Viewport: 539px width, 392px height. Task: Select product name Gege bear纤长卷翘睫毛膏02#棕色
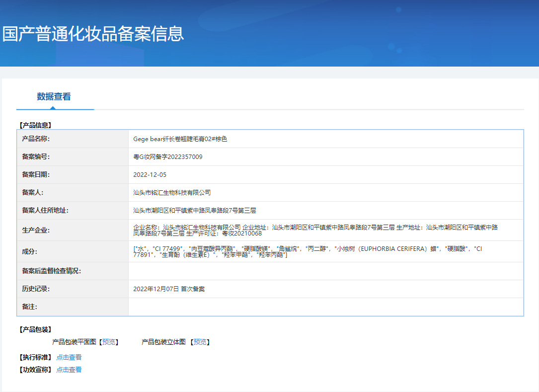pos(180,139)
